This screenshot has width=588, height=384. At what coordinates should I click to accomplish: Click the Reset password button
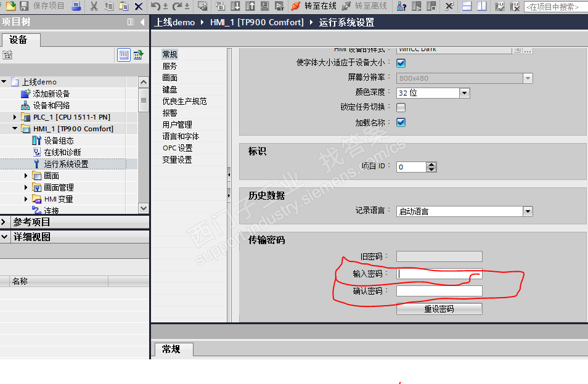click(x=439, y=309)
